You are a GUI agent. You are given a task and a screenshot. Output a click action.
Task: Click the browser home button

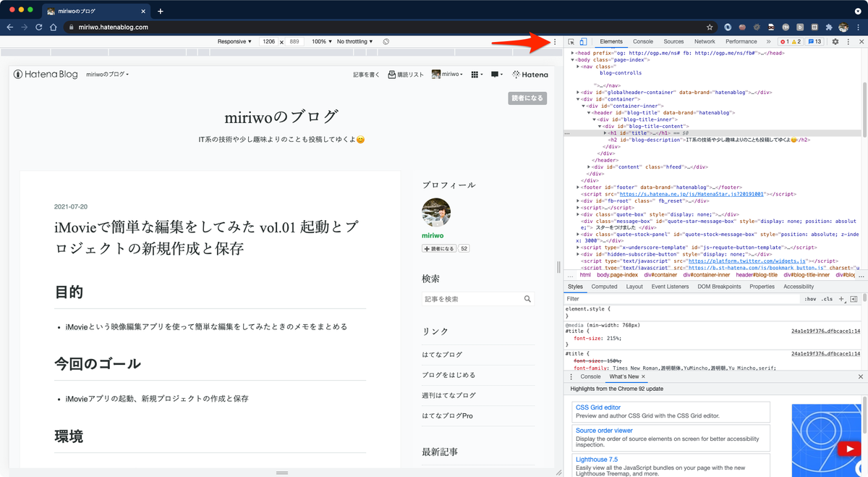54,27
